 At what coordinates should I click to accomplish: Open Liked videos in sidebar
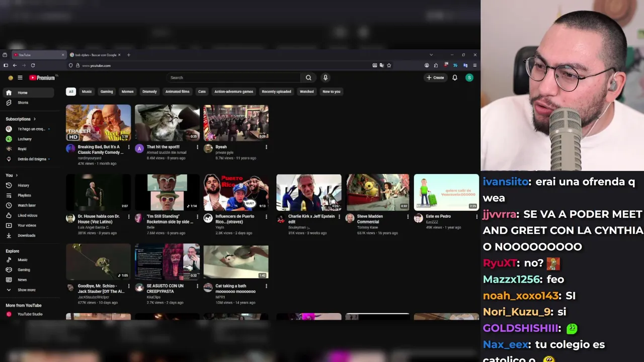point(28,216)
